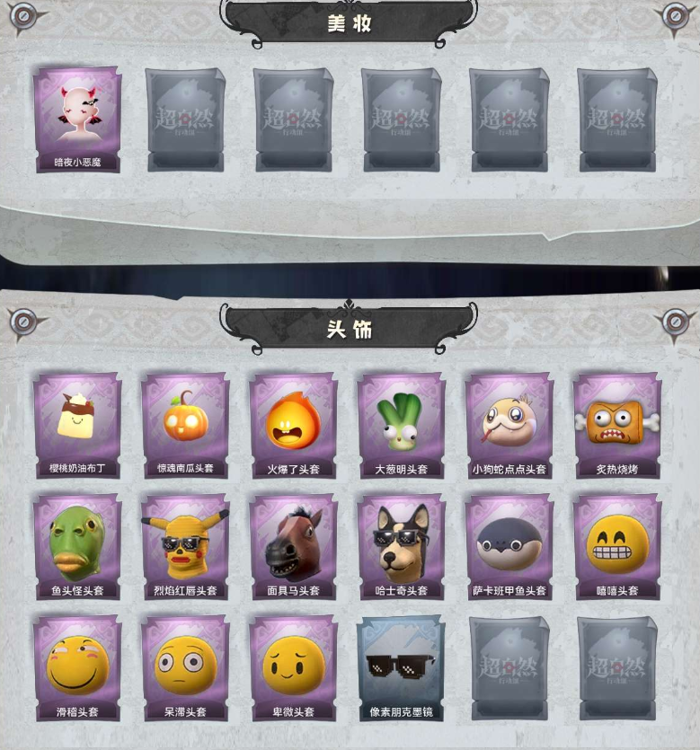Choose the 面具马头套 horse mask

(x=293, y=547)
